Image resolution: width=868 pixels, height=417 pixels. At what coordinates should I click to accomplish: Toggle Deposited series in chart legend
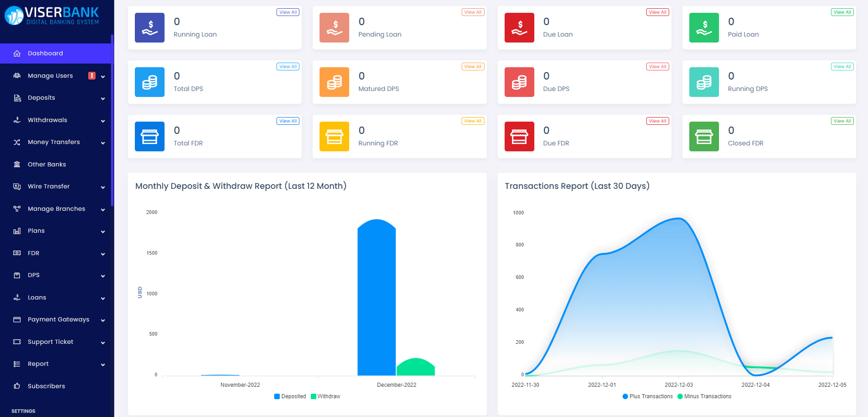[x=290, y=396]
